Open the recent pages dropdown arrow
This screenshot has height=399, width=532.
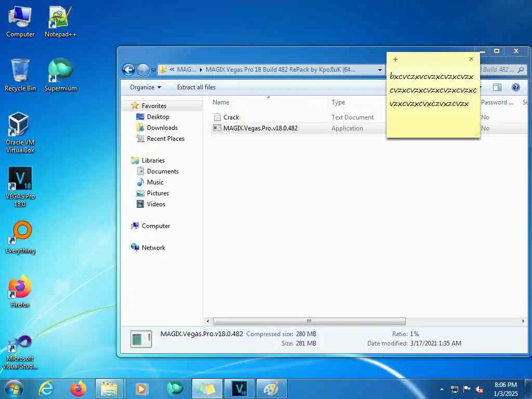coord(153,70)
